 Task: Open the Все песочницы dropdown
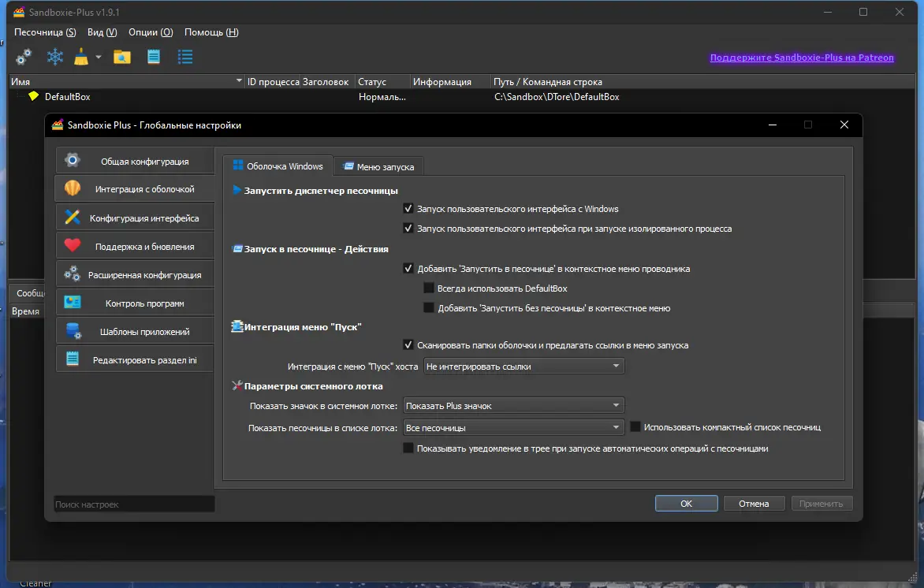click(513, 427)
